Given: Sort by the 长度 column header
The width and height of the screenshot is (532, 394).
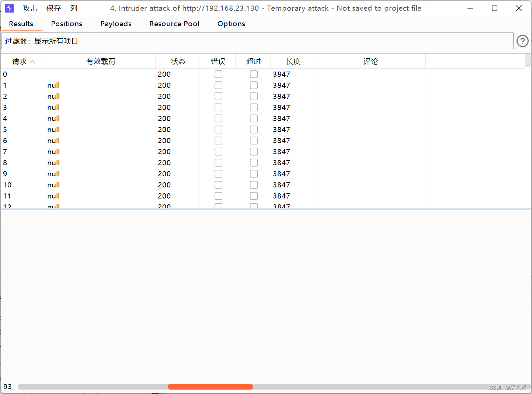Looking at the screenshot, I should [x=293, y=62].
